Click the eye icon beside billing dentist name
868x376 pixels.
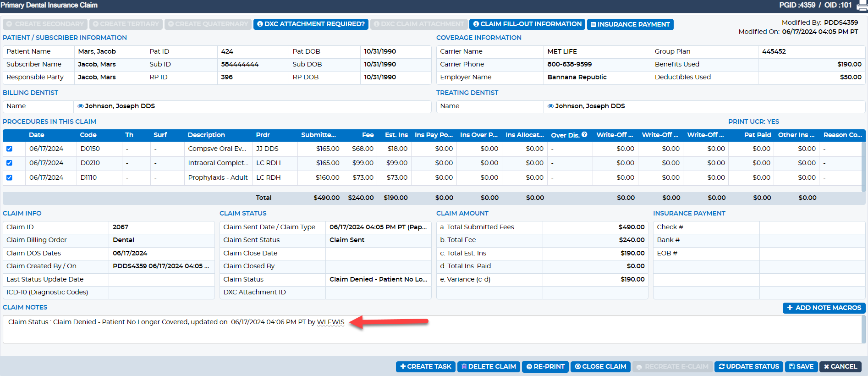[x=81, y=106]
